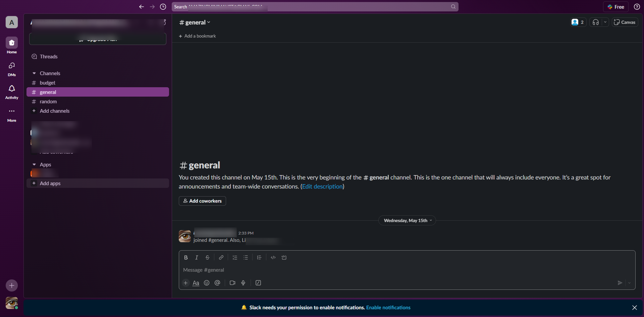Open the message author's avatar
This screenshot has height=317, width=644.
185,236
